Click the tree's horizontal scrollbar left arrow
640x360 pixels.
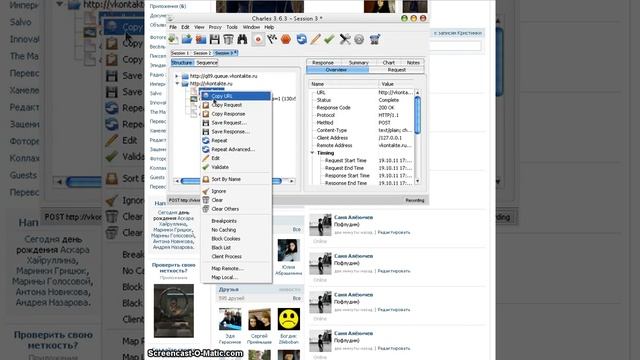(x=177, y=181)
